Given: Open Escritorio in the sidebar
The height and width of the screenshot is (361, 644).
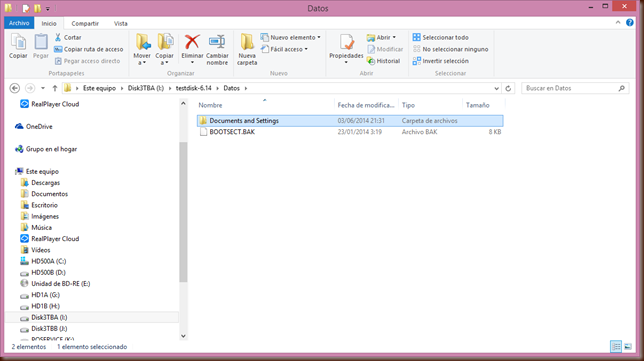Looking at the screenshot, I should click(x=39, y=205).
